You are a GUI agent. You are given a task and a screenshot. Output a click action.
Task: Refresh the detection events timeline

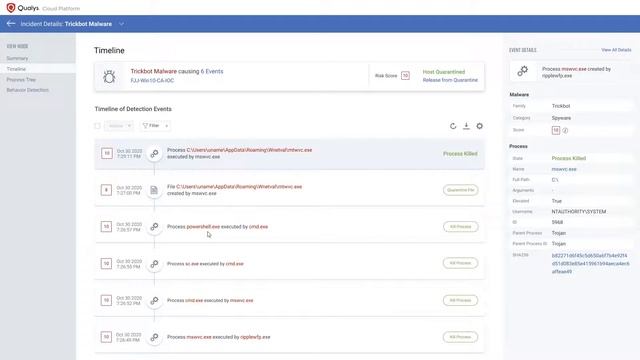(x=453, y=126)
